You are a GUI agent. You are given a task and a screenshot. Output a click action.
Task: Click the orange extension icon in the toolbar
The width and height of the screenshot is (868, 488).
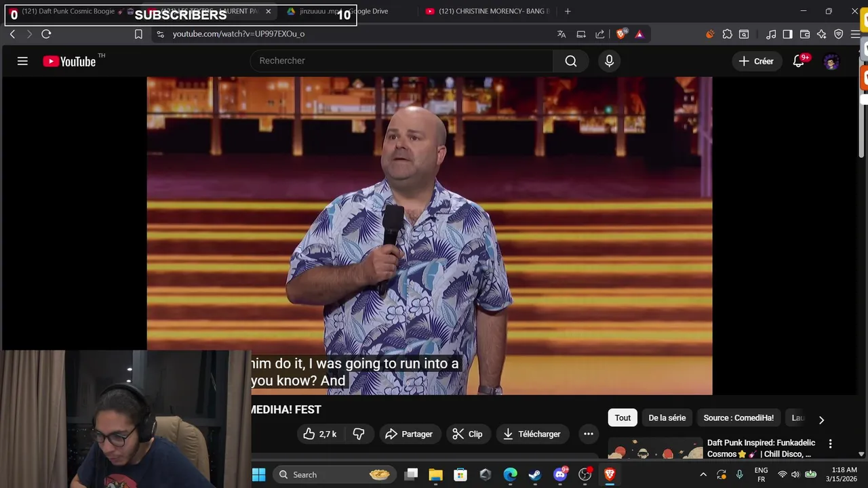(710, 34)
